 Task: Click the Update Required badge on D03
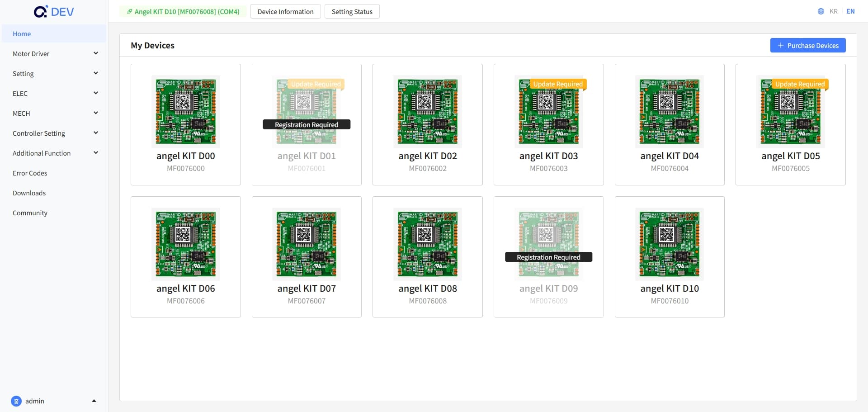557,84
